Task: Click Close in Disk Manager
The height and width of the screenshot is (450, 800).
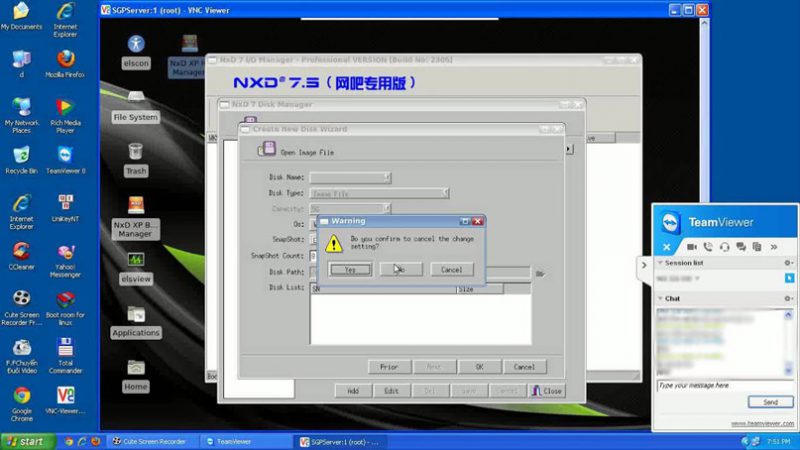Action: pyautogui.click(x=547, y=391)
